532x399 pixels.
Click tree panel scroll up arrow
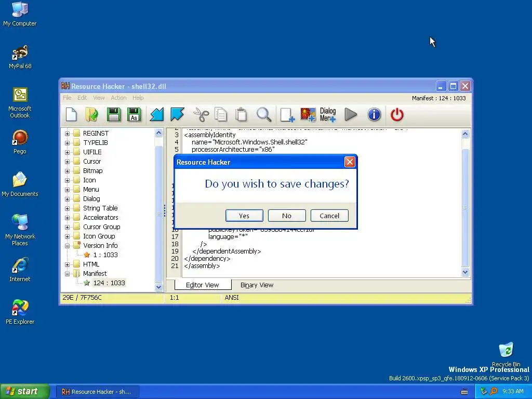pyautogui.click(x=158, y=133)
